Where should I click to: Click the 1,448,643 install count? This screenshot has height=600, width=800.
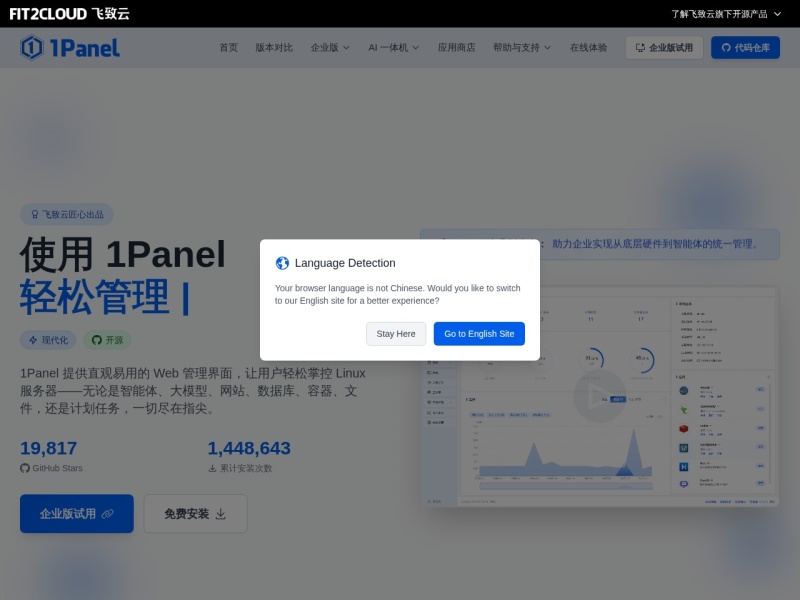click(249, 448)
